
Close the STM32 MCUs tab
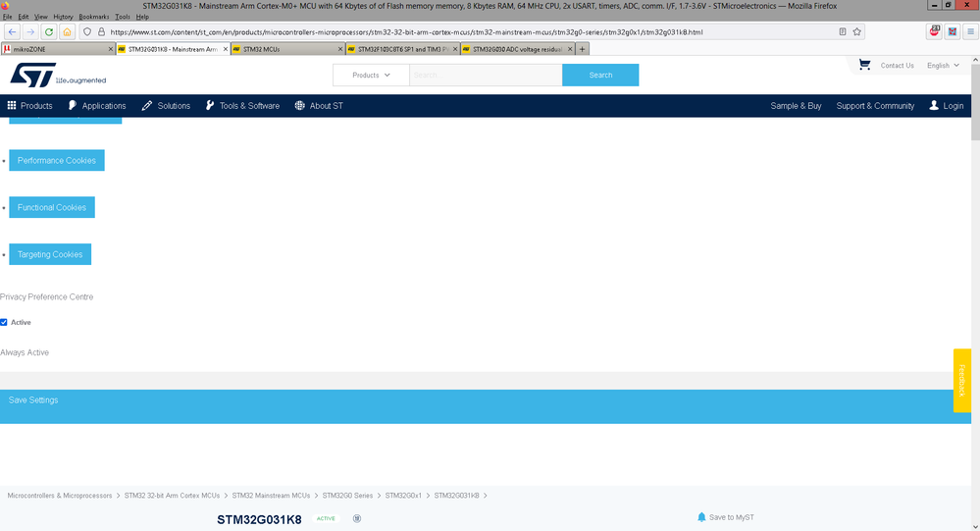click(x=340, y=49)
